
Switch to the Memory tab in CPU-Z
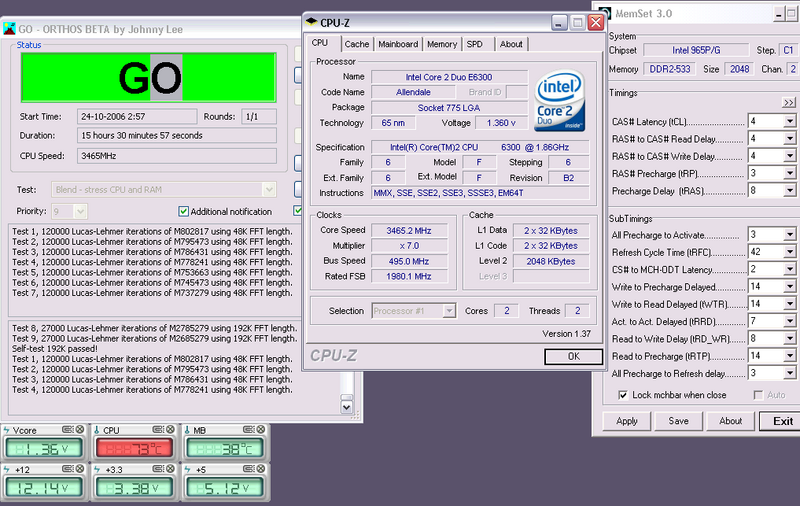(x=442, y=44)
